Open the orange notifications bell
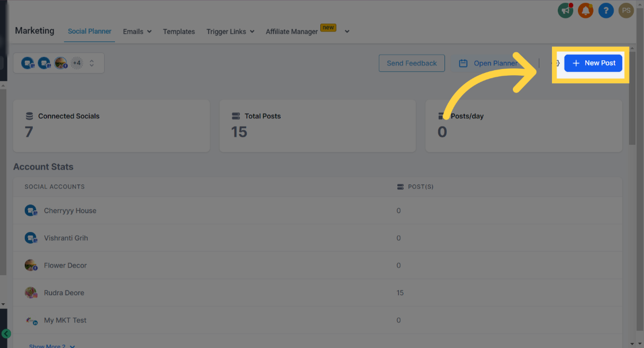 pyautogui.click(x=586, y=10)
